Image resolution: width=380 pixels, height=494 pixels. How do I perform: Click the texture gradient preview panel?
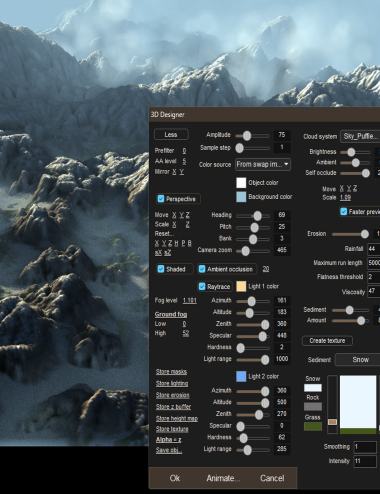point(358,405)
